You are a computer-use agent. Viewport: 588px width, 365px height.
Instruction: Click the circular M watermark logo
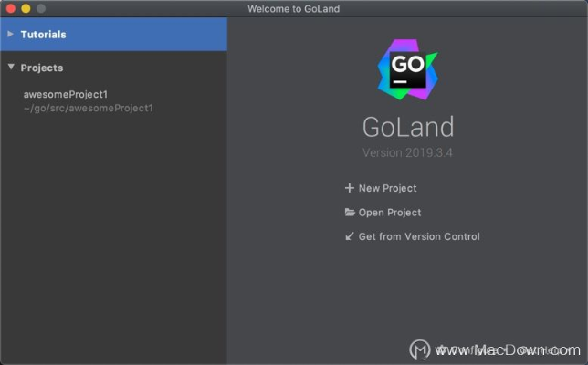[419, 350]
